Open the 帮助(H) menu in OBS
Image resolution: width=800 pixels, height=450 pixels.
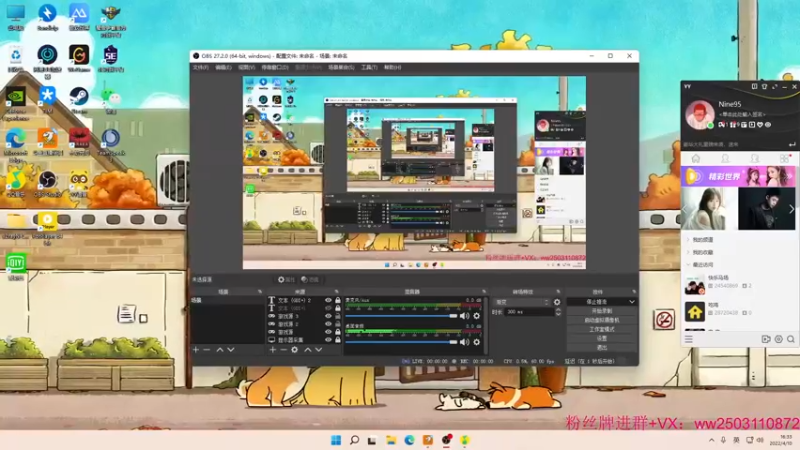392,67
